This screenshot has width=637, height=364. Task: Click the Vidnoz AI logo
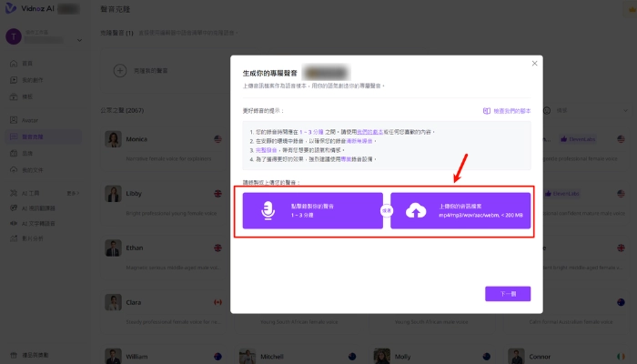coord(30,8)
